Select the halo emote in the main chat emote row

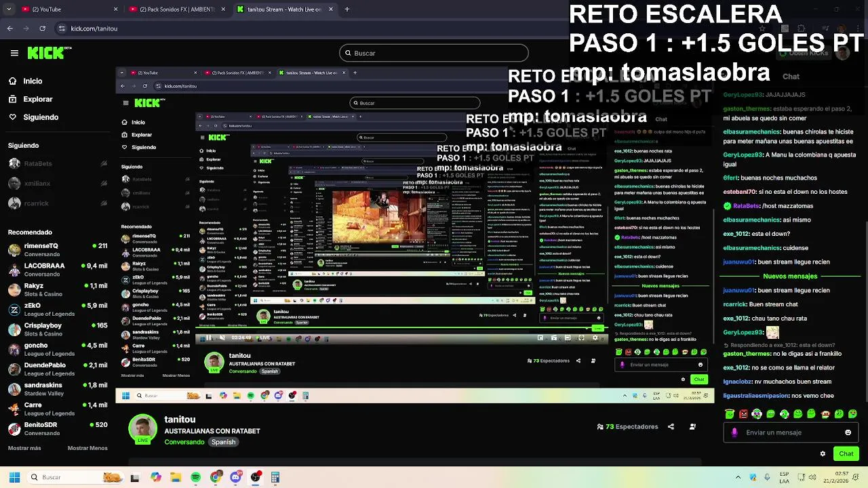click(730, 413)
